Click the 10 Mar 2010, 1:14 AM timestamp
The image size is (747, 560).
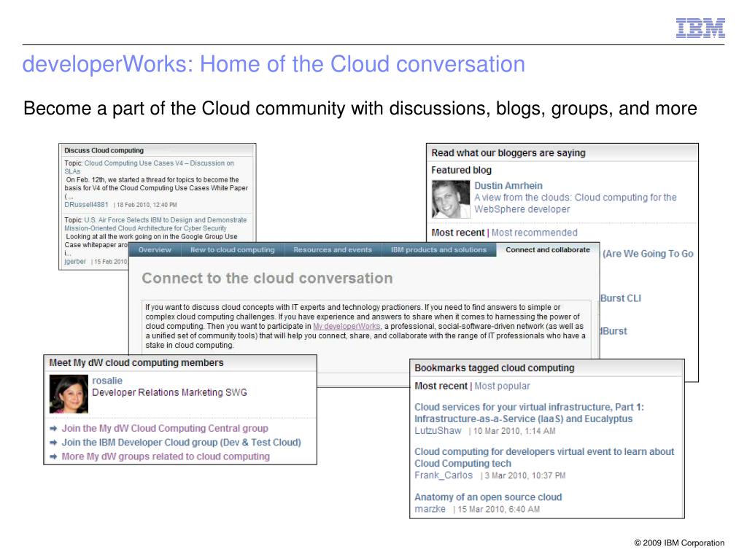[514, 431]
